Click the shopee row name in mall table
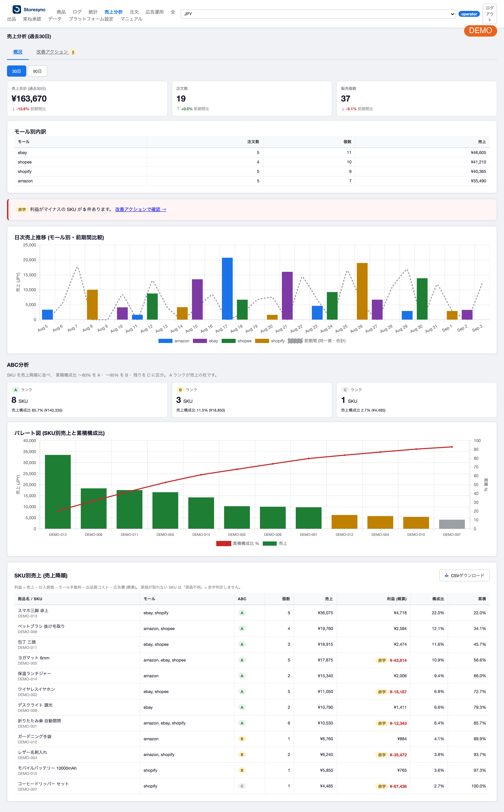The image size is (504, 812). pyautogui.click(x=25, y=162)
